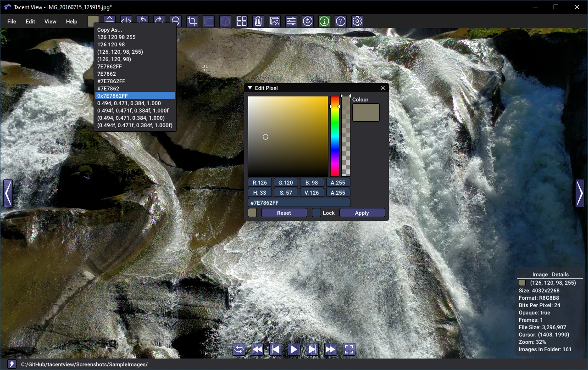Image resolution: width=588 pixels, height=370 pixels.
Task: Click the rainbow hue slider strip
Action: [335, 136]
